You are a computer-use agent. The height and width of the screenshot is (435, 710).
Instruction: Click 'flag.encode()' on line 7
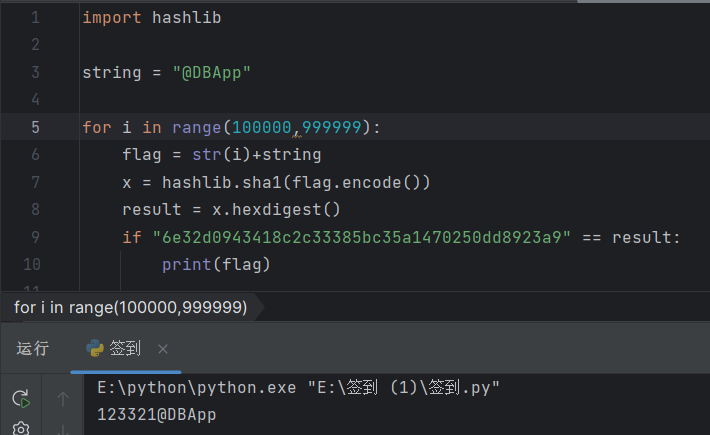point(356,182)
